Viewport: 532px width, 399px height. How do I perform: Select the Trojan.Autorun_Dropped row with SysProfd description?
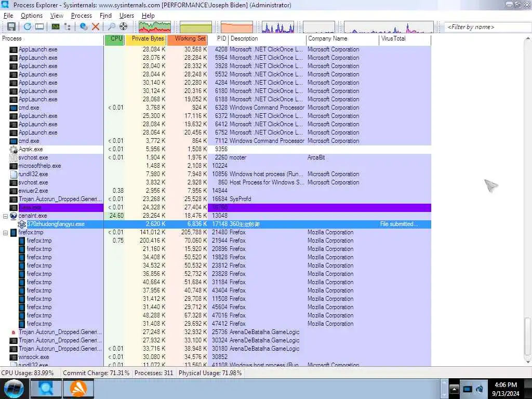click(216, 199)
